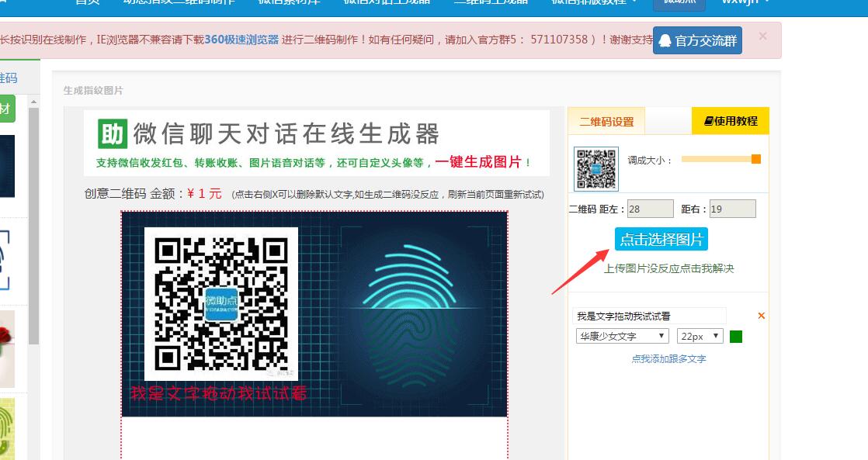Open the 360极速浏览器 download link

point(242,40)
